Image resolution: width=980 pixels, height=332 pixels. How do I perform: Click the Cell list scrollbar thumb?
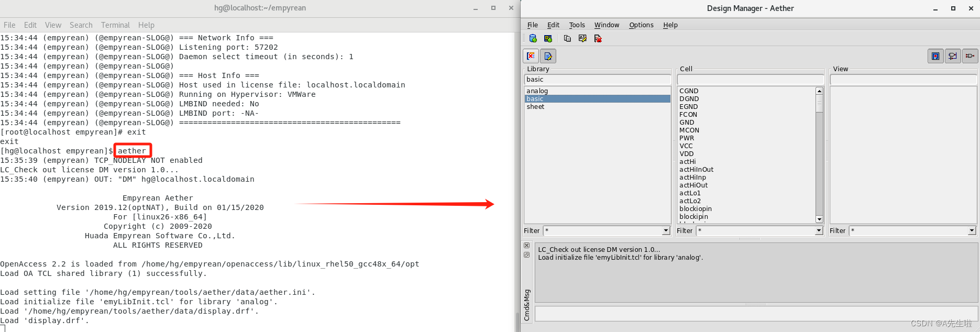click(819, 104)
